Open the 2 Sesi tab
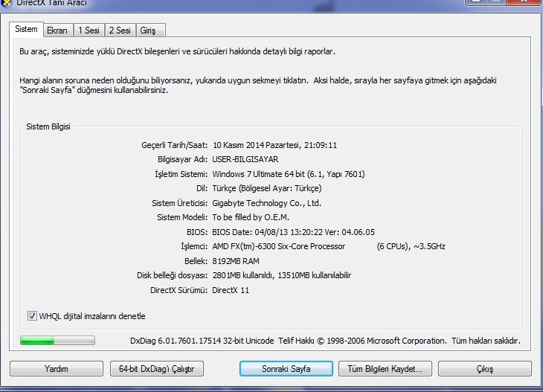The image size is (543, 392). [121, 30]
